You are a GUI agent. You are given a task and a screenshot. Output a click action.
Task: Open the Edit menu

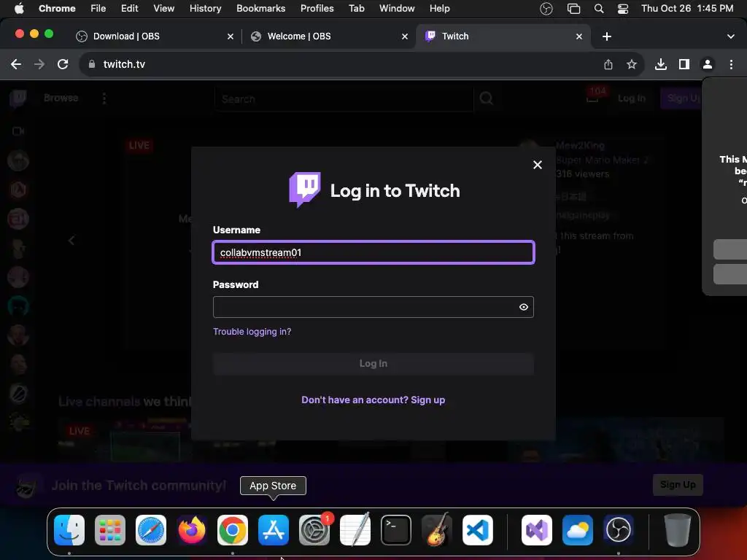130,9
